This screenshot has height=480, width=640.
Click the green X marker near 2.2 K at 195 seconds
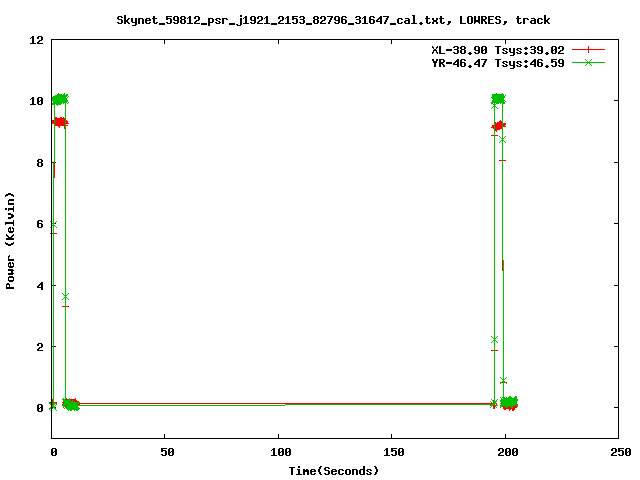(x=494, y=340)
